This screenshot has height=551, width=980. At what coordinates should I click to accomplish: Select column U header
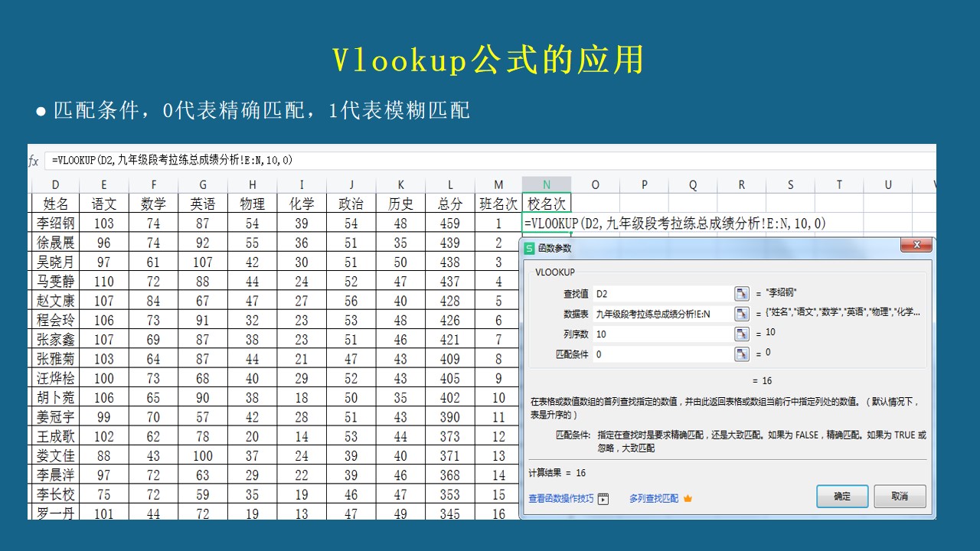[x=888, y=184]
